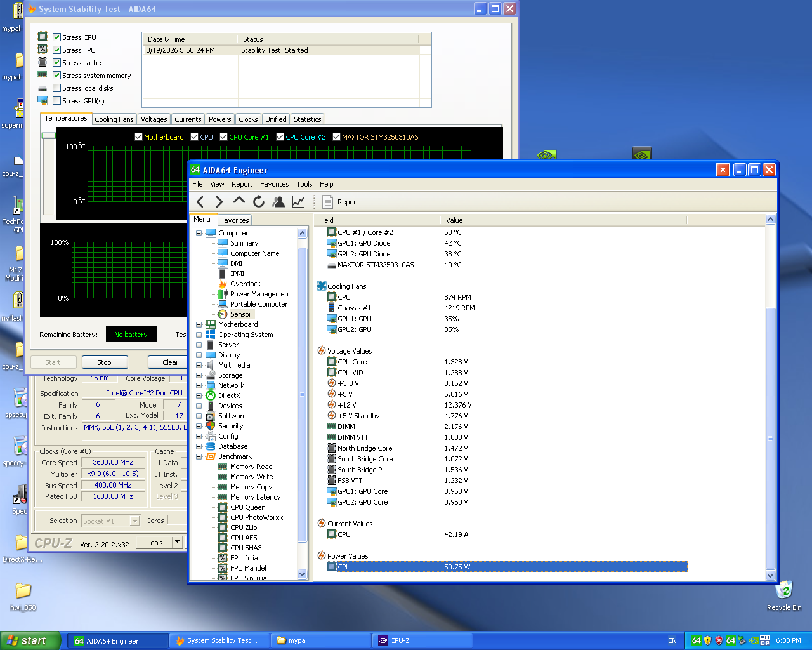Open the Overclock tree item

(245, 284)
